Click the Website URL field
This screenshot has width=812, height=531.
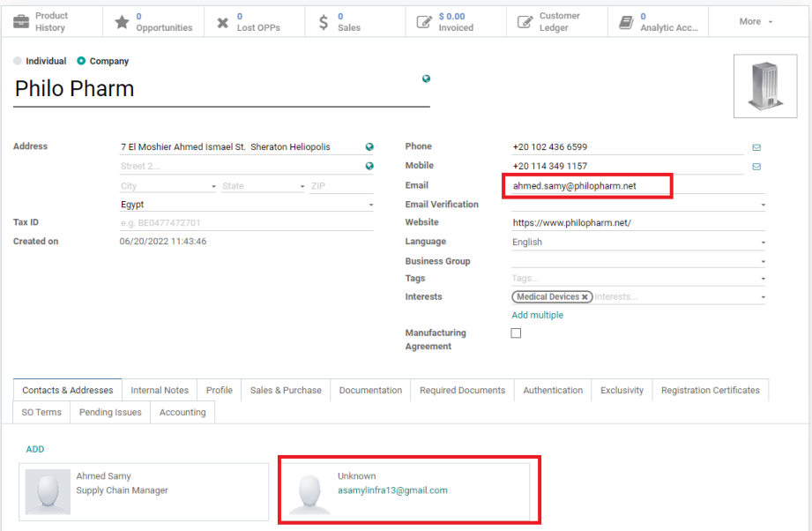point(638,223)
